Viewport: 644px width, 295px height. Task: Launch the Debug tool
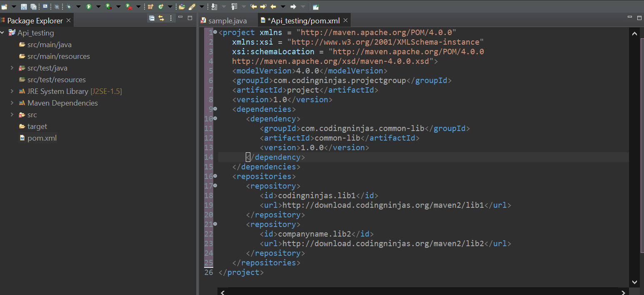click(x=69, y=6)
